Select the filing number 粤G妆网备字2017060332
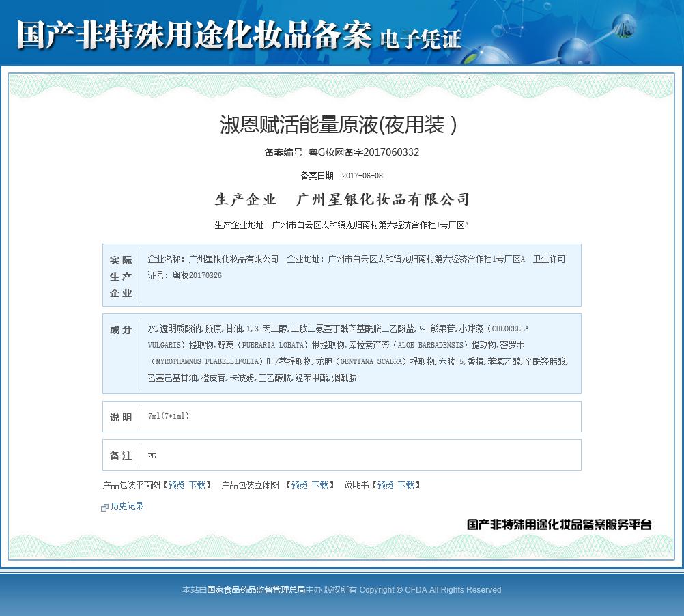Screen dimensions: 684x616 pyautogui.click(x=364, y=152)
